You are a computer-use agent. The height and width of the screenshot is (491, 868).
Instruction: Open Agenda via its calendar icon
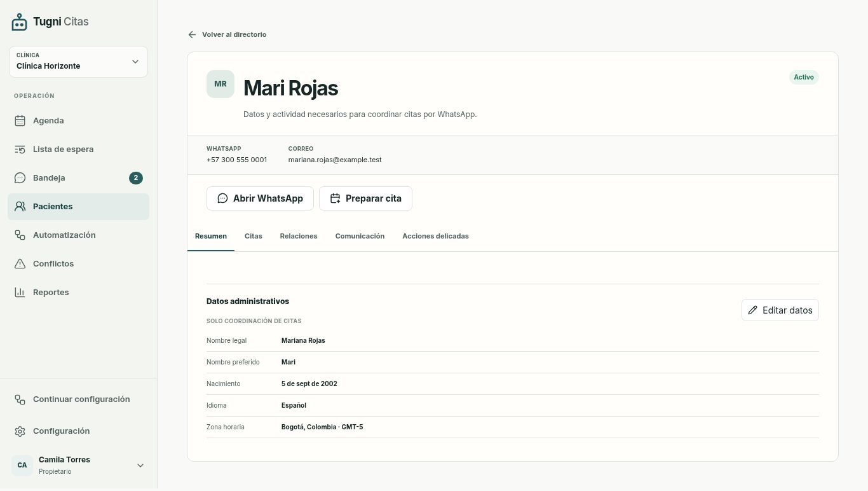(x=20, y=121)
